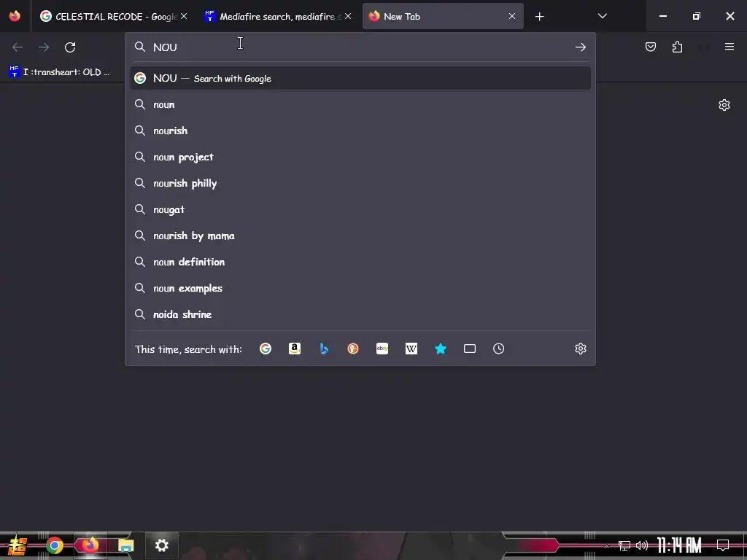Choose the 'noun' suggestion
Image resolution: width=747 pixels, height=560 pixels.
360,104
